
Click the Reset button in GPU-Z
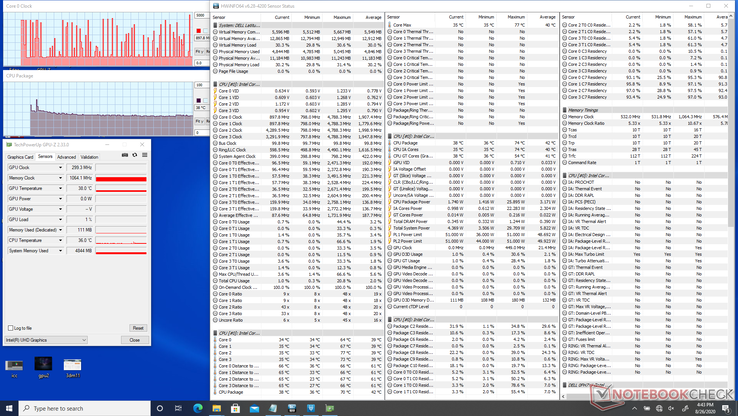point(138,328)
